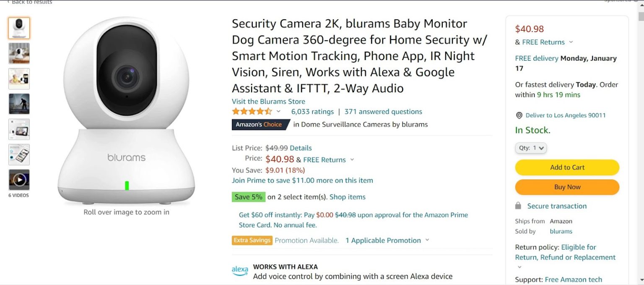Click the Secure transaction lock icon
Viewport: 644px width, 285px height.
coord(519,206)
